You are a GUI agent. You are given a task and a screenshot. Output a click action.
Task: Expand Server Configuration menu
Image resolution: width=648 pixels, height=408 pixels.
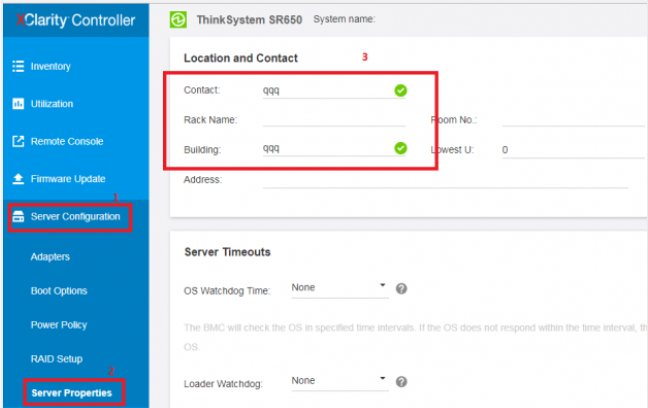coord(75,217)
